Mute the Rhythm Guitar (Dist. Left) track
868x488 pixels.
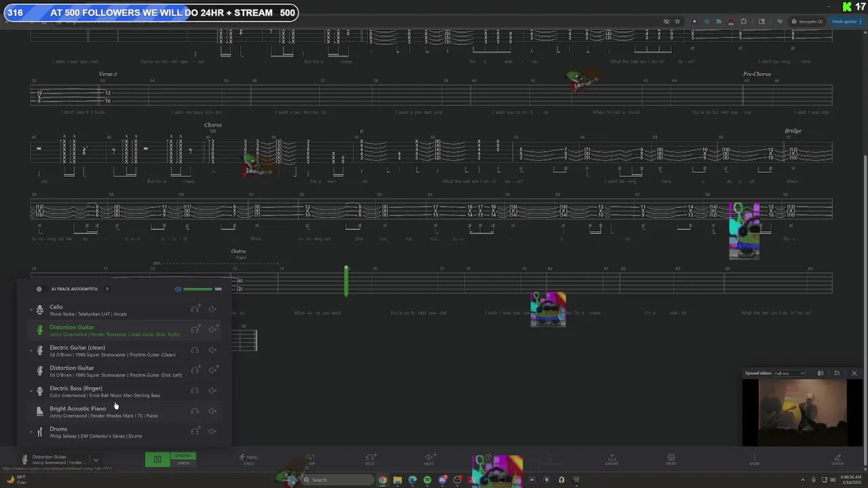tap(213, 370)
